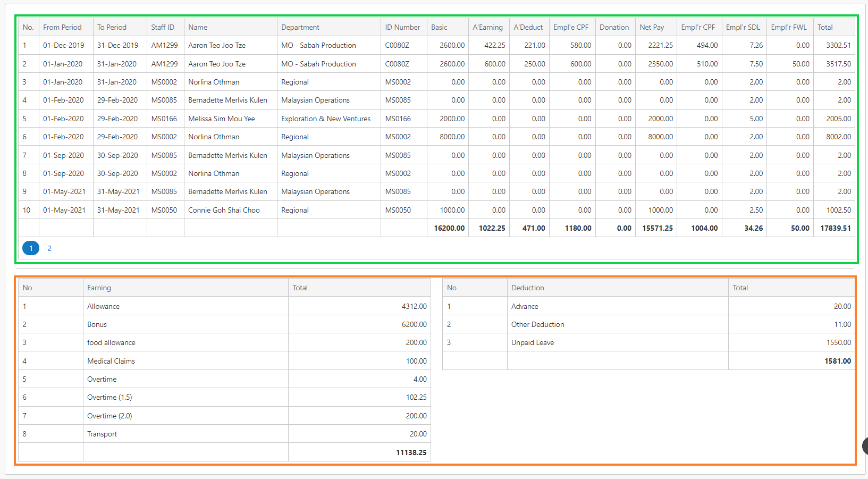
Task: Select net pay value 2221.25
Action: click(661, 45)
